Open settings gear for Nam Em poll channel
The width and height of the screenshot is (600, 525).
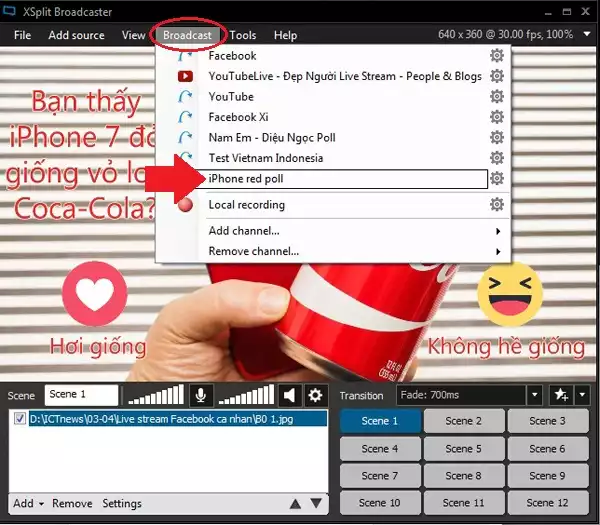point(497,137)
